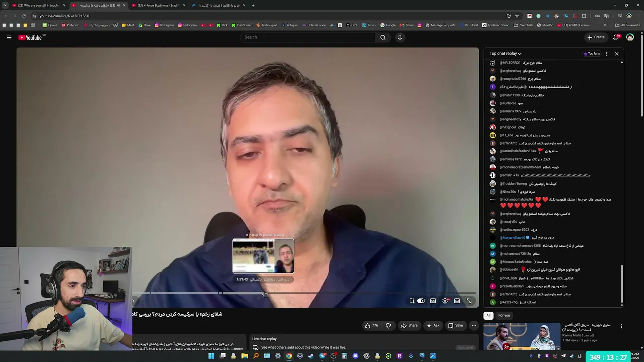644x362 pixels.
Task: Start voice search with the microphone
Action: 400,37
